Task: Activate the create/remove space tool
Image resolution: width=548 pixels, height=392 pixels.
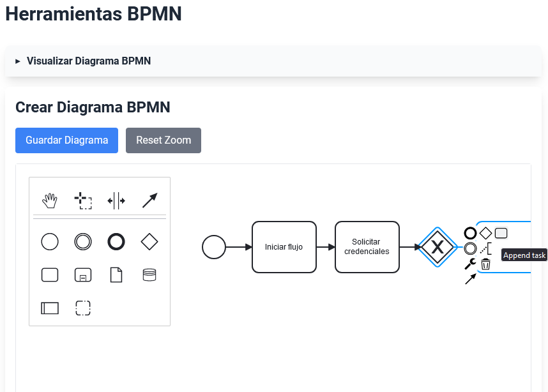Action: click(x=116, y=201)
